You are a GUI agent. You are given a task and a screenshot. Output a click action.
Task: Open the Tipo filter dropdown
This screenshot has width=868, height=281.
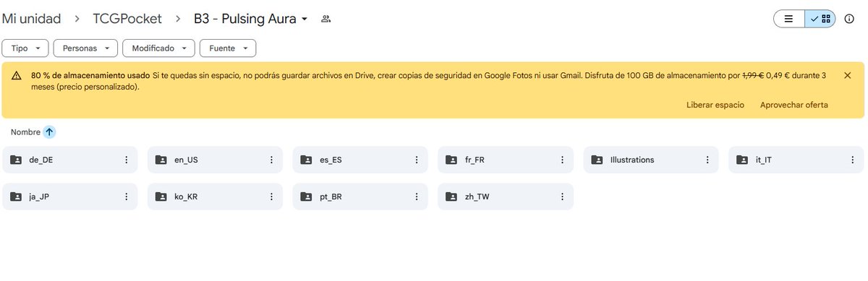click(x=25, y=48)
